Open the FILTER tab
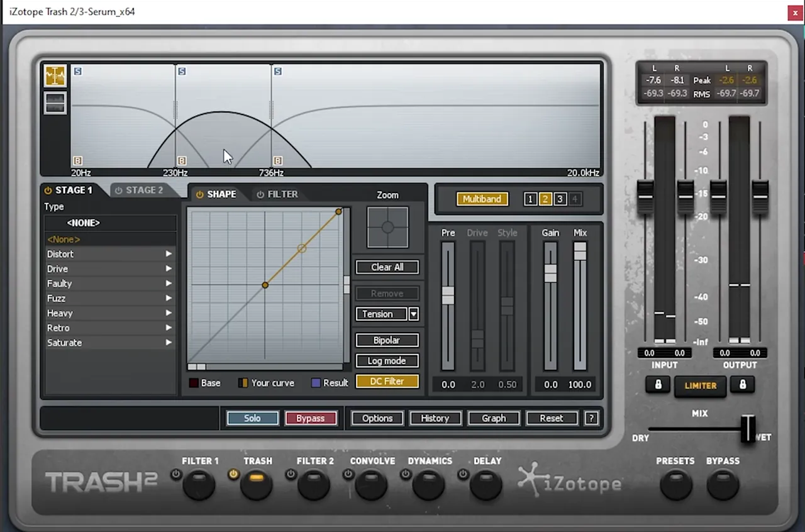The width and height of the screenshot is (805, 532). 283,194
